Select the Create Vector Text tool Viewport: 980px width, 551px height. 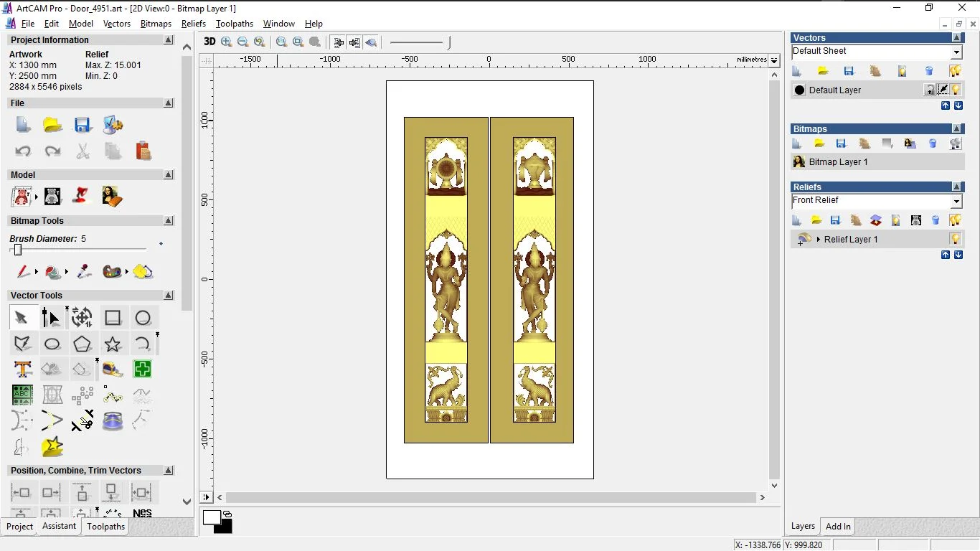[x=22, y=369]
